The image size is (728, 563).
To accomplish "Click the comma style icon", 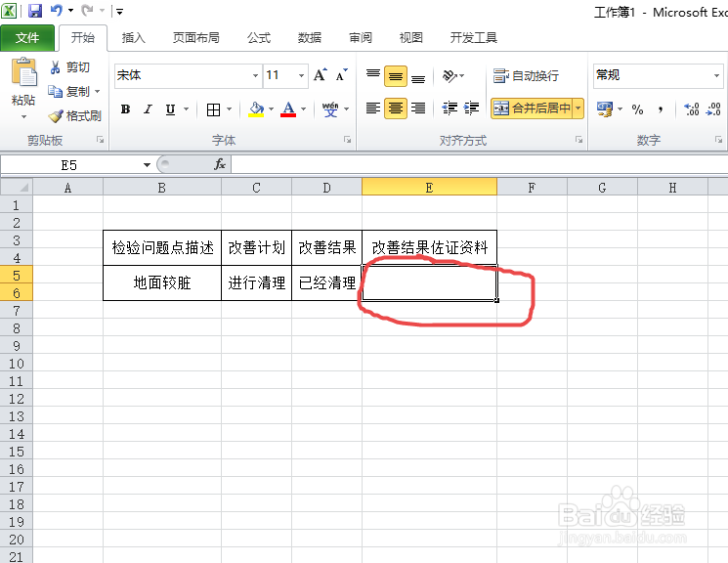I will [660, 109].
